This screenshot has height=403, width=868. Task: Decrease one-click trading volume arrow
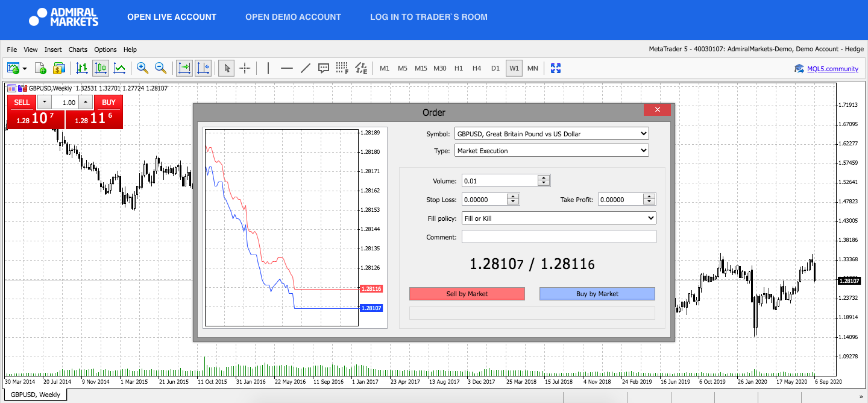[x=45, y=103]
